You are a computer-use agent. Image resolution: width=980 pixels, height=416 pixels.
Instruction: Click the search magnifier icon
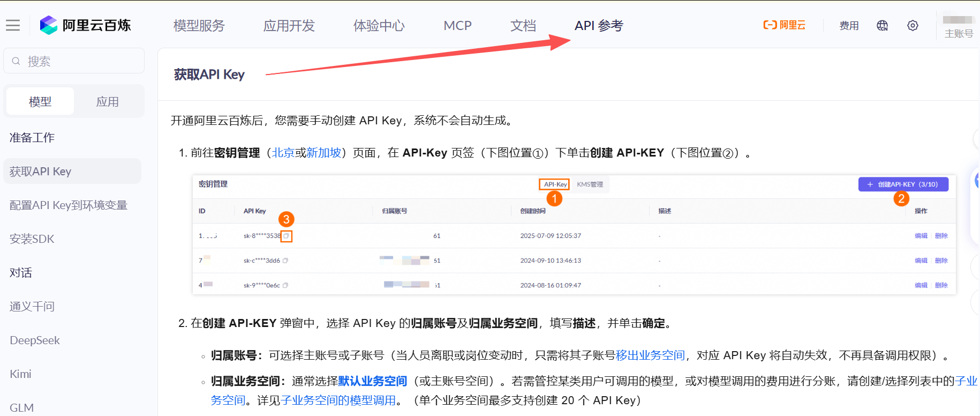(16, 61)
